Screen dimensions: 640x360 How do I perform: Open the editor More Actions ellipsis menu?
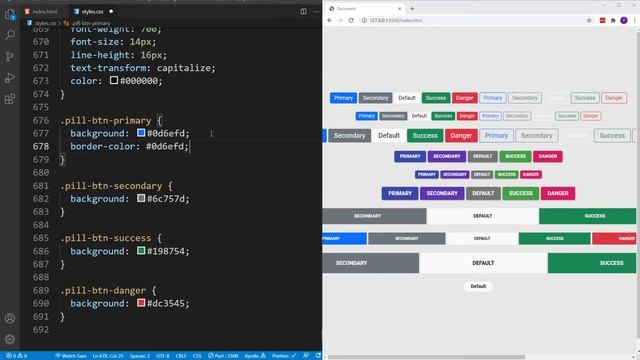tap(316, 11)
